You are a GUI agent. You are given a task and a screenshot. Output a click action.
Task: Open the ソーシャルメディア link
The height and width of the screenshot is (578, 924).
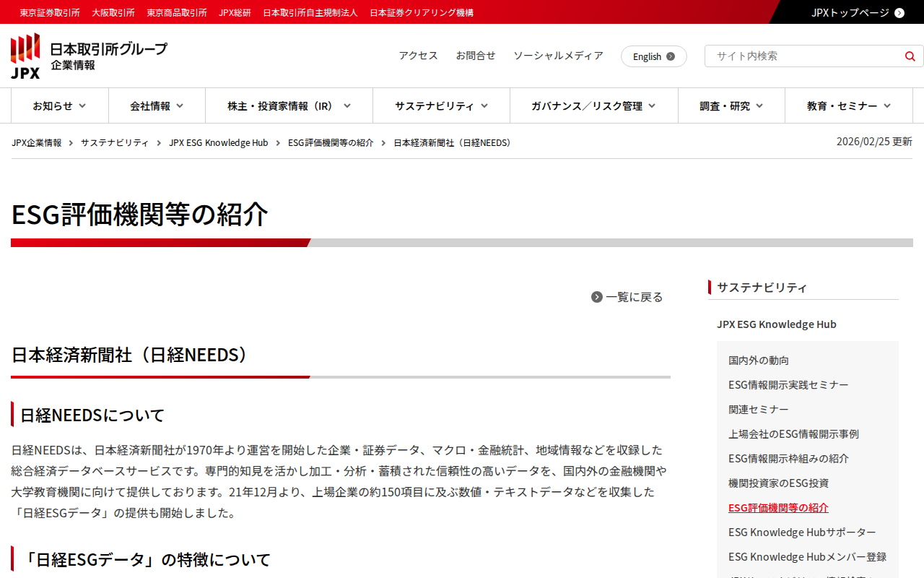pos(558,56)
